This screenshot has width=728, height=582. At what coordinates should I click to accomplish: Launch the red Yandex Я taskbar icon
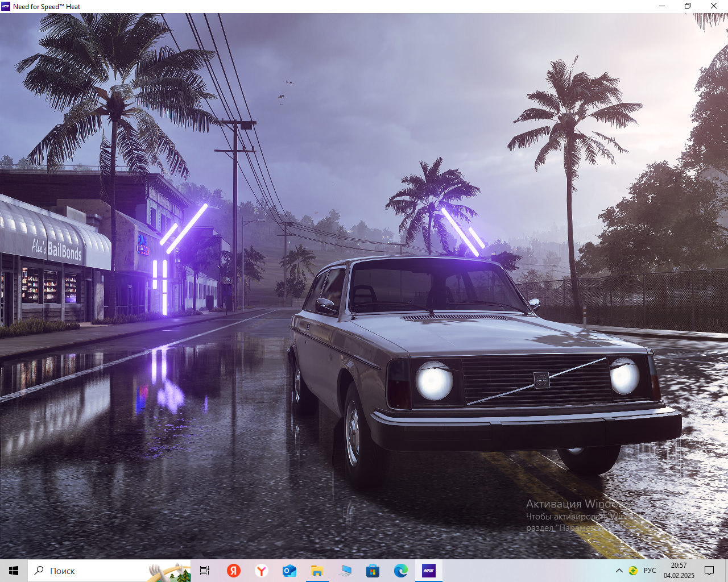pyautogui.click(x=234, y=571)
